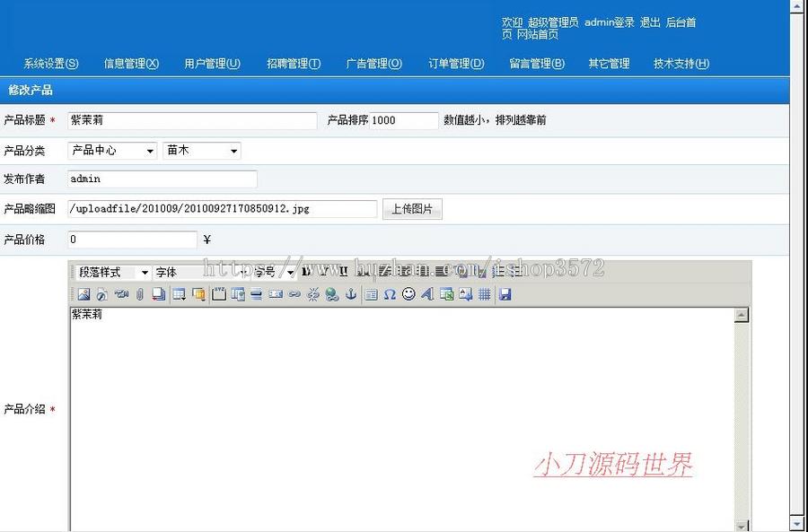Open the 字体 font dropdown
This screenshot has width=808, height=532.
pyautogui.click(x=201, y=272)
